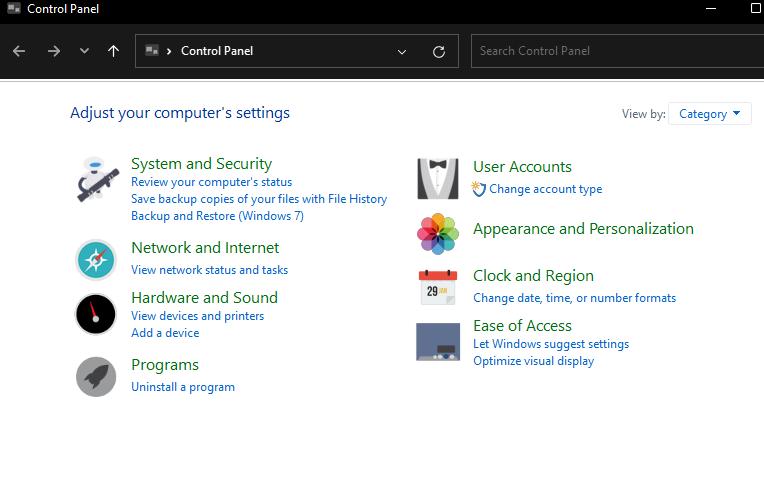
Task: Expand the address bar history chevron
Action: click(x=402, y=51)
